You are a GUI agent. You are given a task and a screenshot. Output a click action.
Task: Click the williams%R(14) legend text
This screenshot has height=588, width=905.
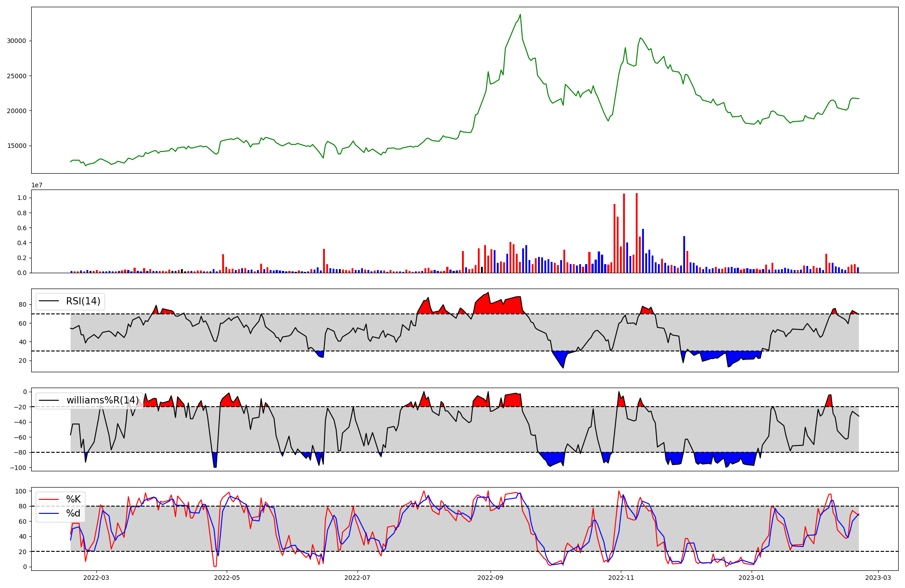(x=102, y=400)
